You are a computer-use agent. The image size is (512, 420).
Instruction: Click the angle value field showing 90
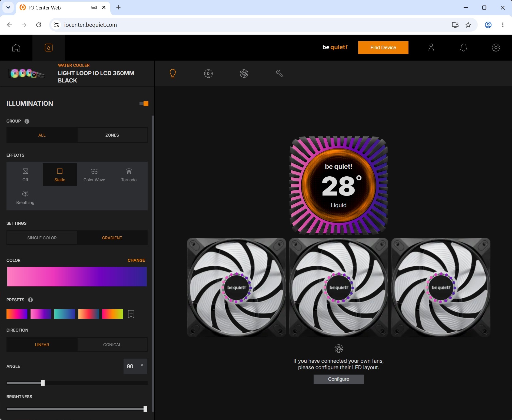[x=135, y=366]
